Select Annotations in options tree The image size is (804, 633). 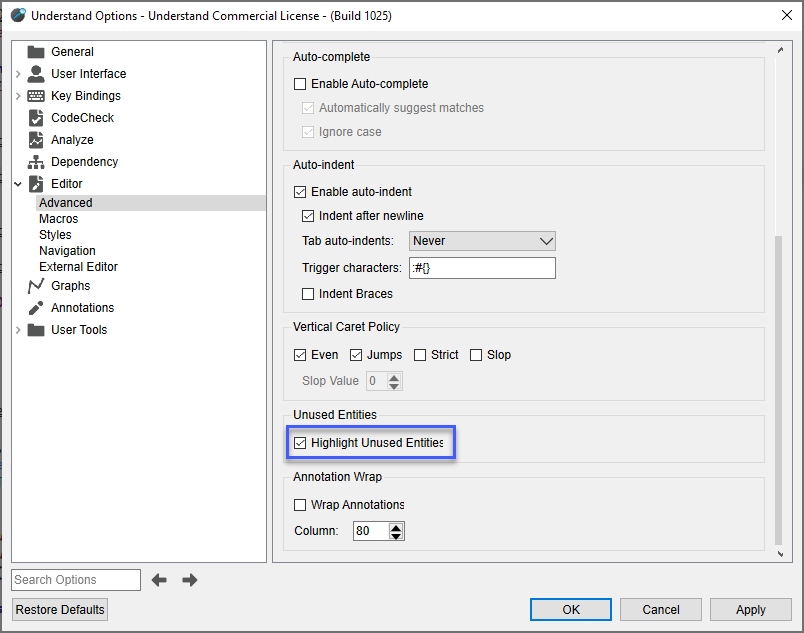pos(83,308)
